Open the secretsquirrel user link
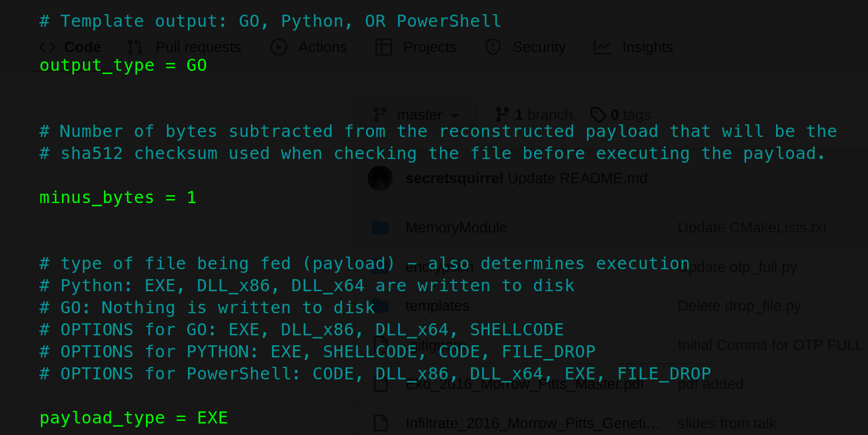 454,178
